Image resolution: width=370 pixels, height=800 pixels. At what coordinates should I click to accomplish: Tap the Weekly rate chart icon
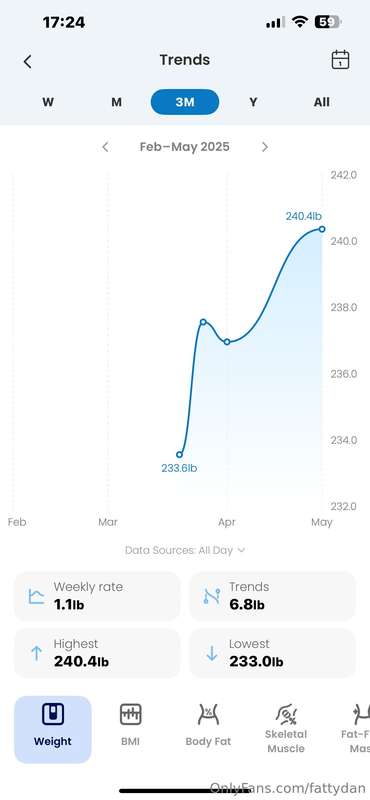(x=36, y=596)
